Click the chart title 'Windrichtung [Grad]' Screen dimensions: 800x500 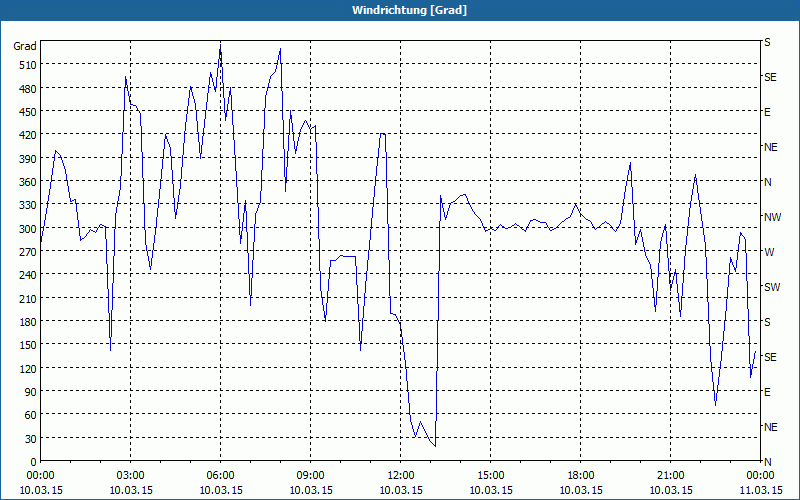point(409,10)
